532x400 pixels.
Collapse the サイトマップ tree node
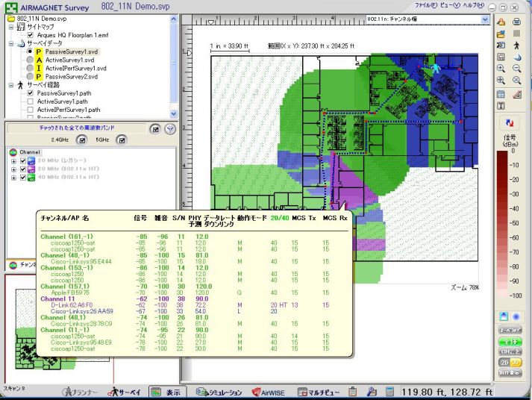tap(11, 27)
